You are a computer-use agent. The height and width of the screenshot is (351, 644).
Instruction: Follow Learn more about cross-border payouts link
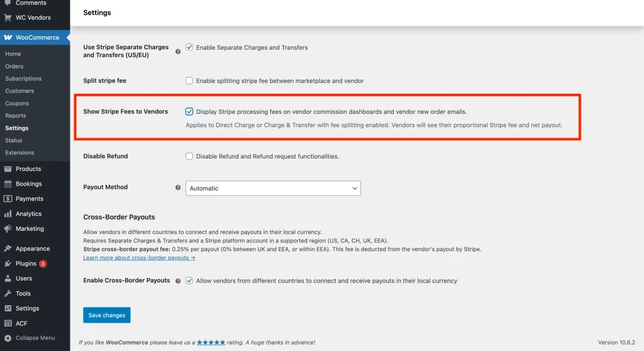point(139,258)
